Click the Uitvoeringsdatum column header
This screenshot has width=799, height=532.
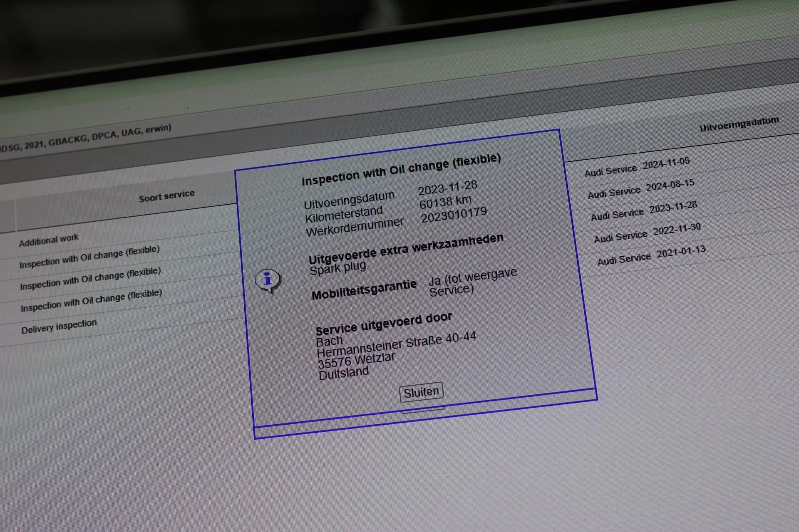(x=739, y=124)
